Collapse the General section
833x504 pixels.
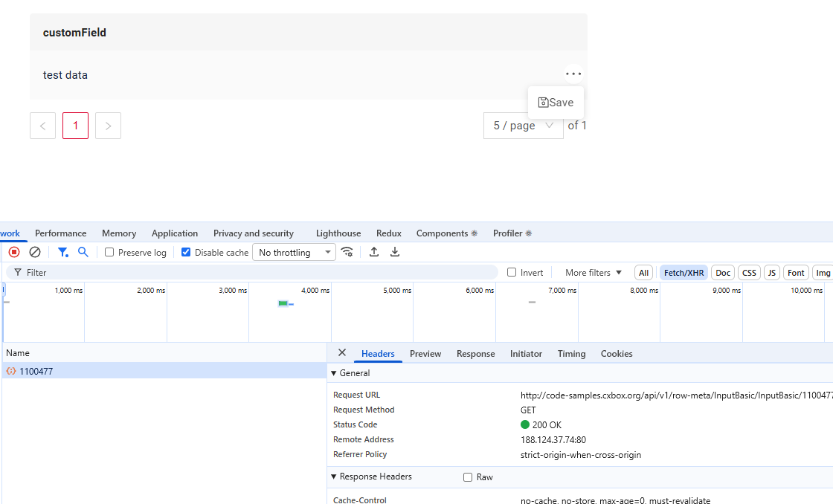click(x=334, y=373)
